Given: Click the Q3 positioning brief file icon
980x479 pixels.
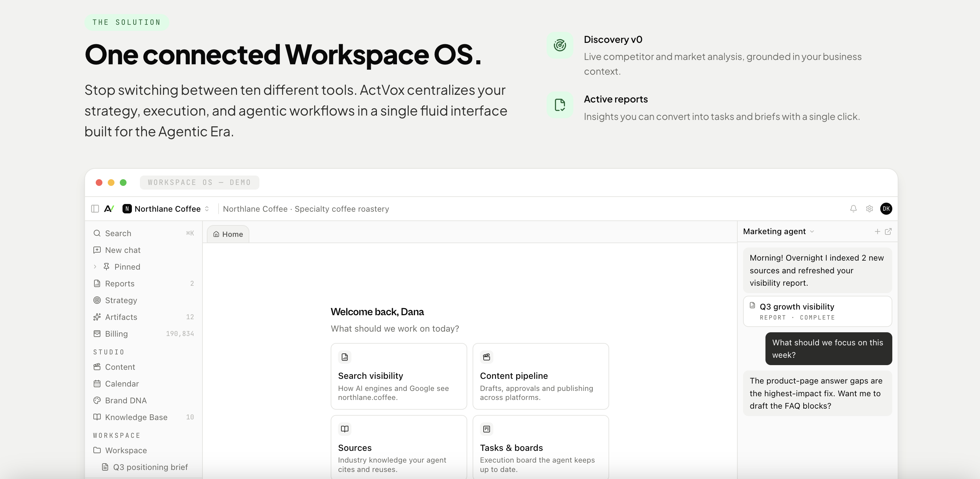Looking at the screenshot, I should [x=105, y=467].
